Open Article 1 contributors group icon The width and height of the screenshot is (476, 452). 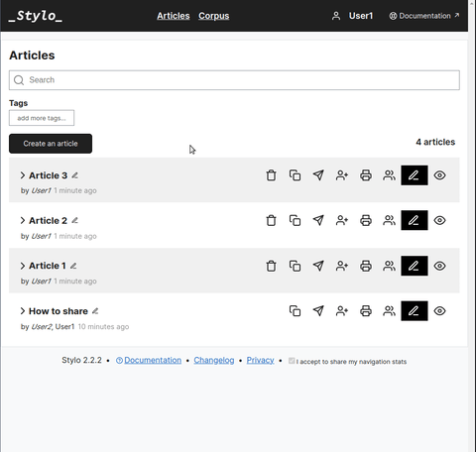point(389,266)
